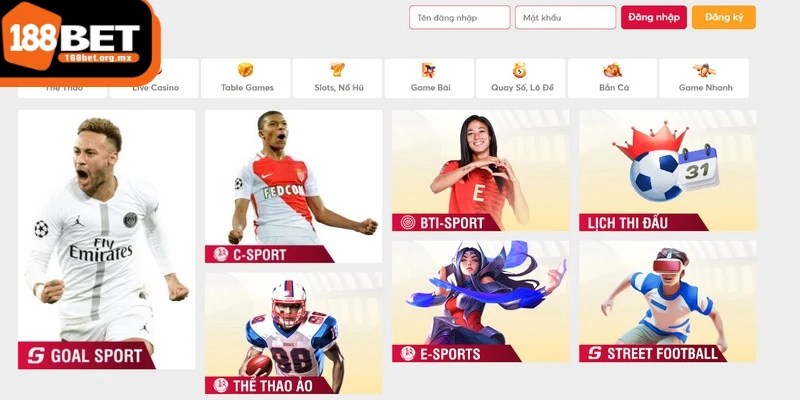Viewport: 800px width, 400px height.
Task: Open the Game Bài cards icon
Action: click(429, 70)
